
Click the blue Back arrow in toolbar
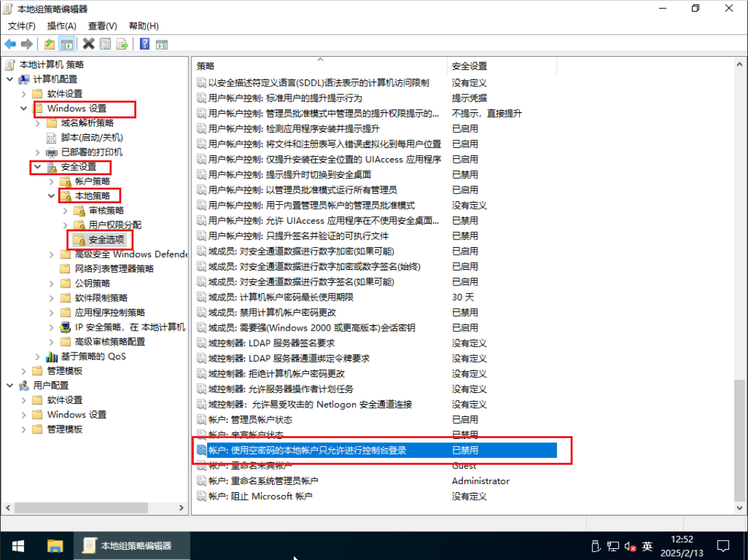click(10, 44)
